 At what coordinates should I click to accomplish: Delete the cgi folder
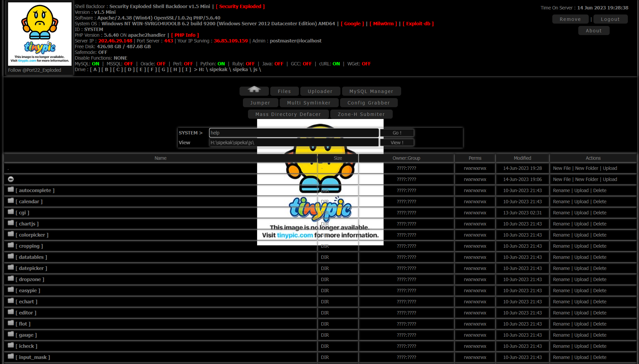(x=600, y=213)
